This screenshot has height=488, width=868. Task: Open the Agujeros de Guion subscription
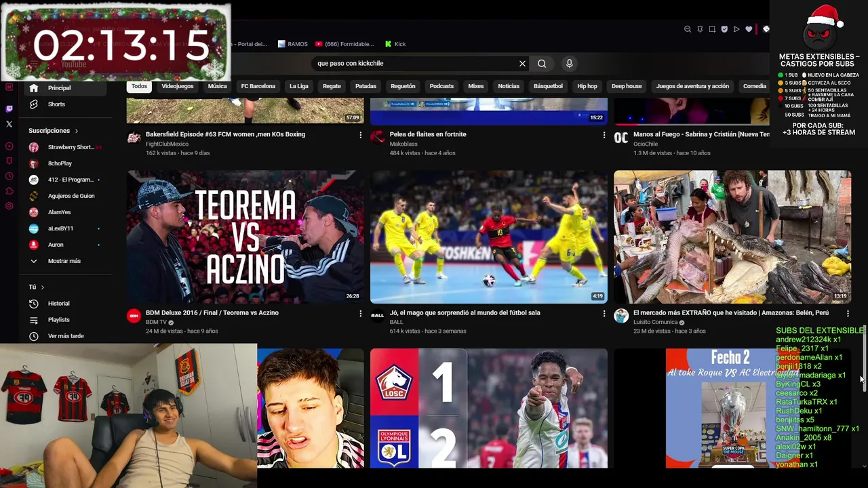66,196
